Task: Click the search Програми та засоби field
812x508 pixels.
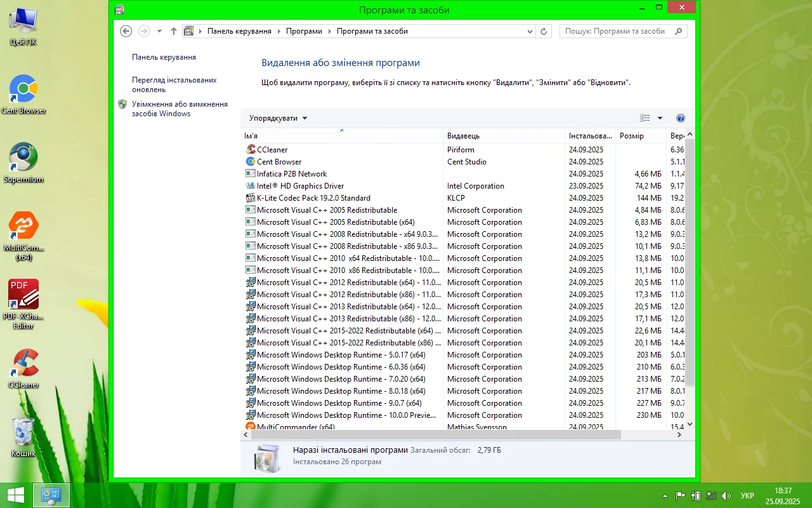Action: (615, 31)
